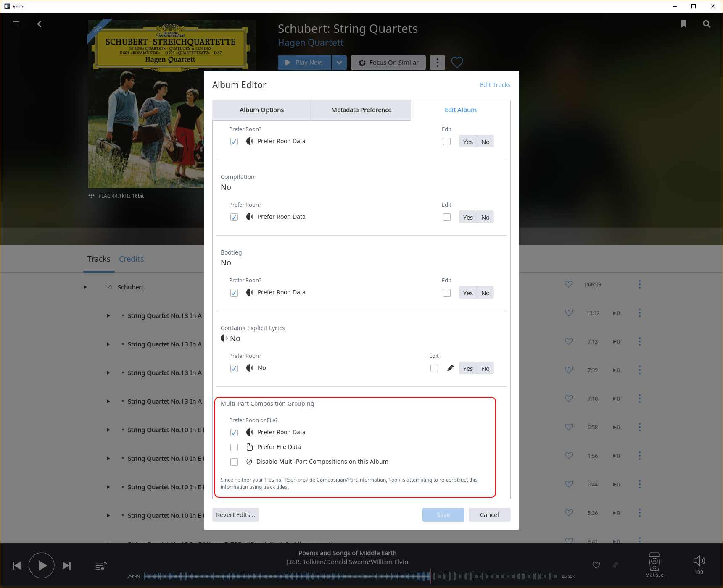Favorite the now playing track

pyautogui.click(x=596, y=565)
